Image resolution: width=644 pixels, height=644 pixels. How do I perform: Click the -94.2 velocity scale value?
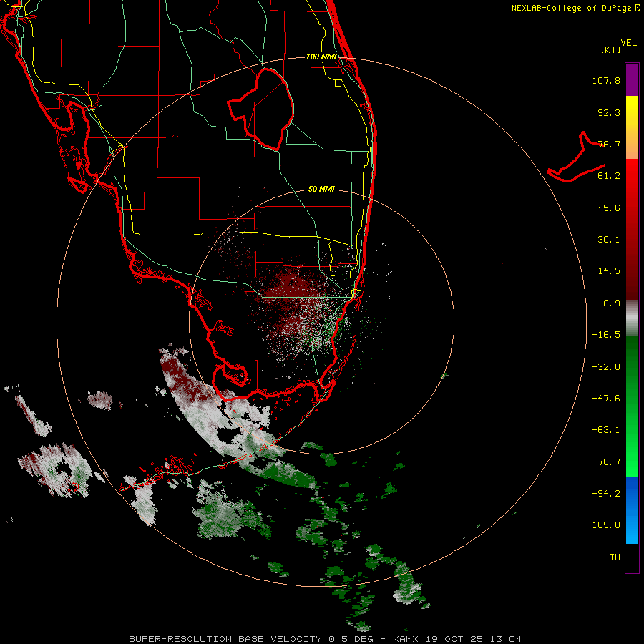pyautogui.click(x=606, y=494)
